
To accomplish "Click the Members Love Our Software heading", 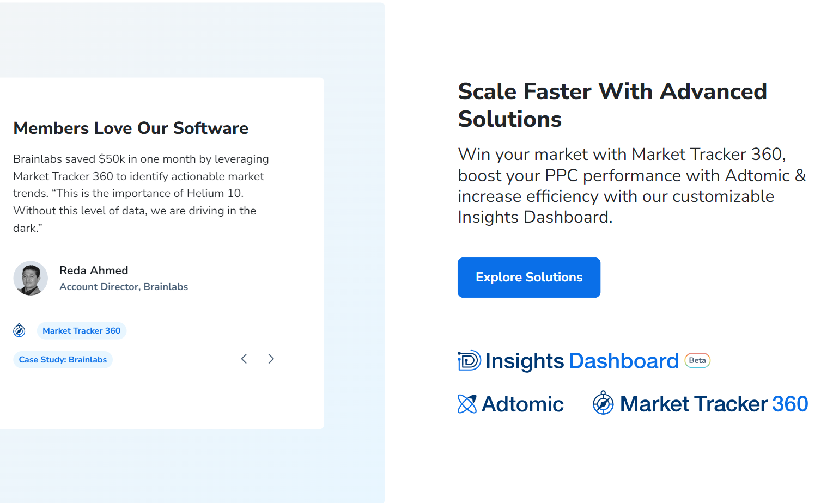I will tap(131, 128).
